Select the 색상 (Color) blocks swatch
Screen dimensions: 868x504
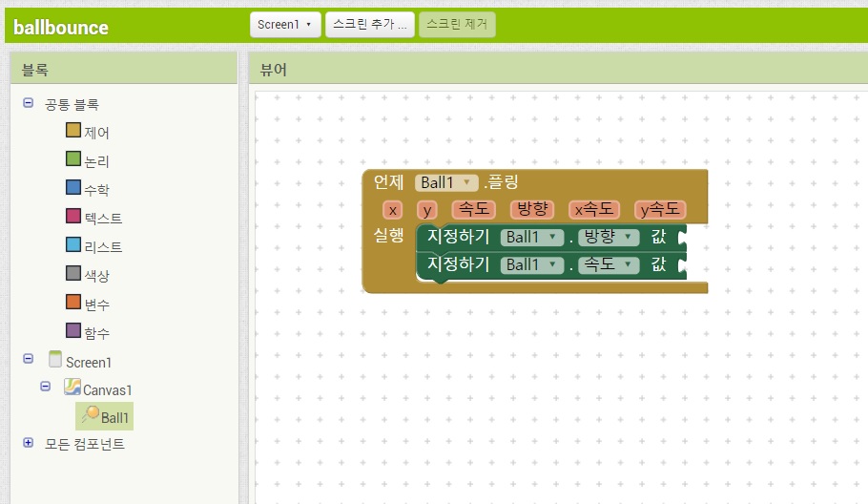(x=73, y=272)
